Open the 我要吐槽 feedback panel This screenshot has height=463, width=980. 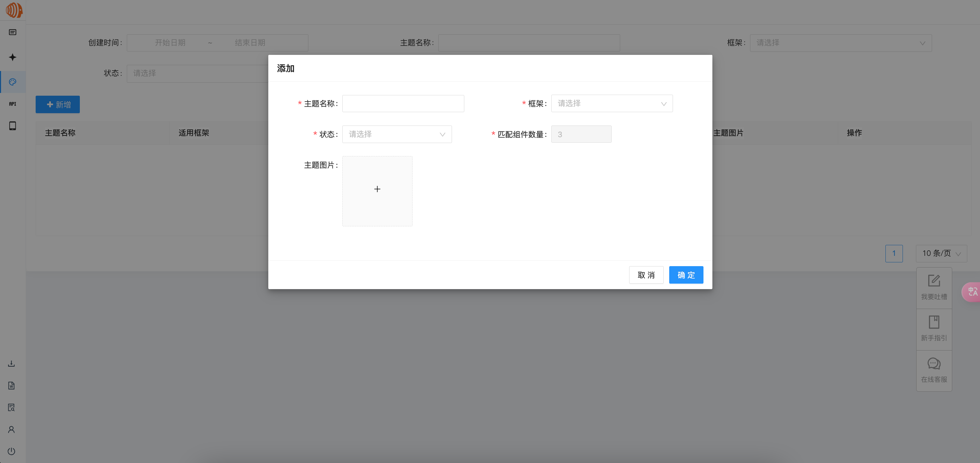(x=934, y=287)
